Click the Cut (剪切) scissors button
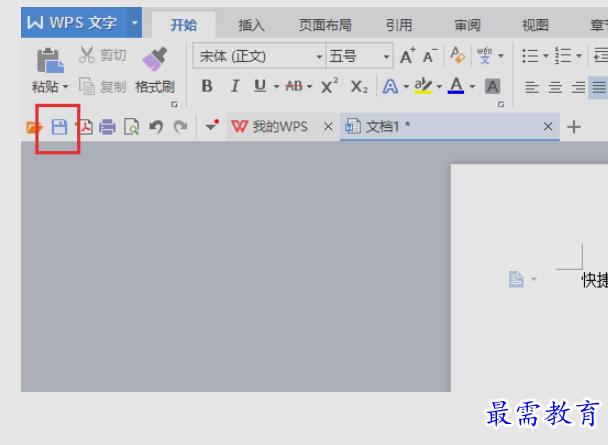This screenshot has width=608, height=445. tap(103, 55)
